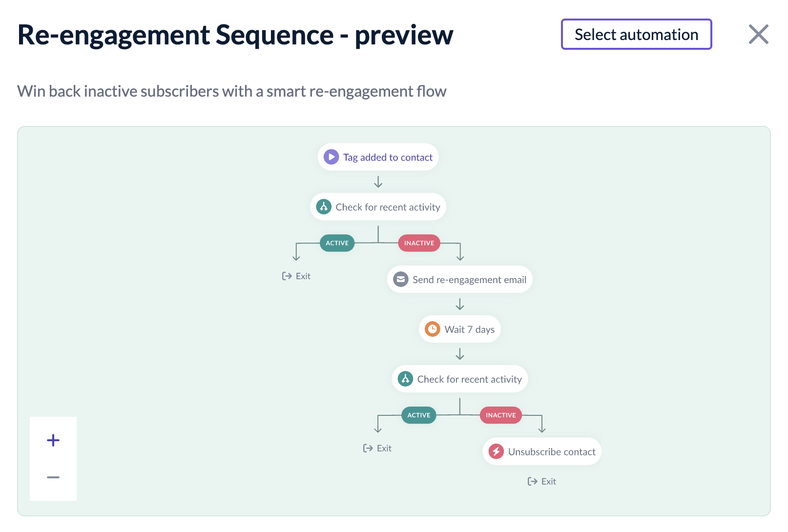The image size is (788, 532).
Task: Select the Tag added to contact trigger
Action: [x=388, y=157]
